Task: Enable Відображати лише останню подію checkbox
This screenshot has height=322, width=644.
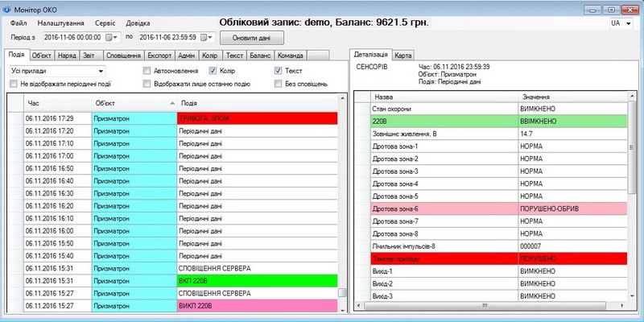Action: click(147, 85)
